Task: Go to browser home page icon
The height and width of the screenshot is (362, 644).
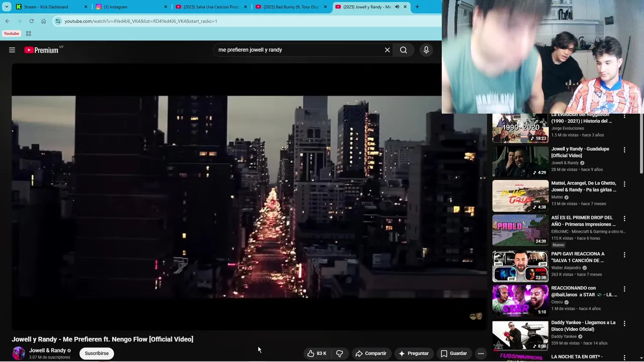Action: click(x=43, y=21)
